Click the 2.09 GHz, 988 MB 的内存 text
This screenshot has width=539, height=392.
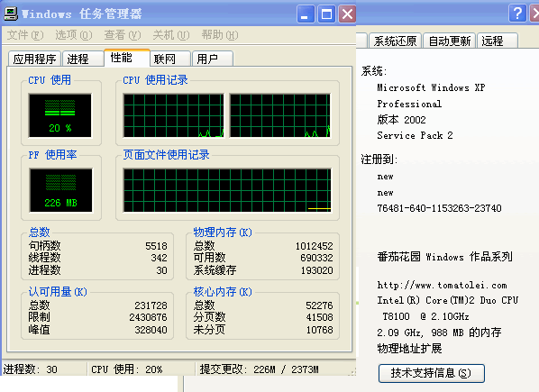click(439, 333)
